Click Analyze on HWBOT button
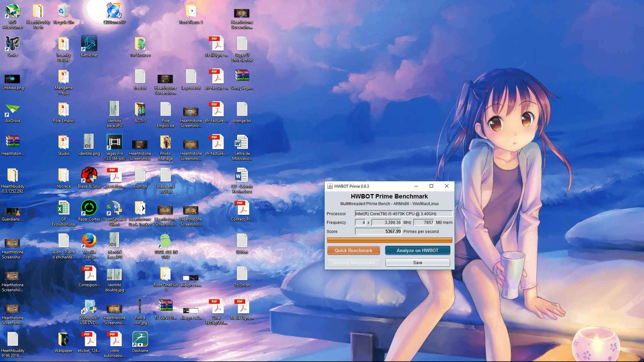644x362 pixels. [x=418, y=250]
